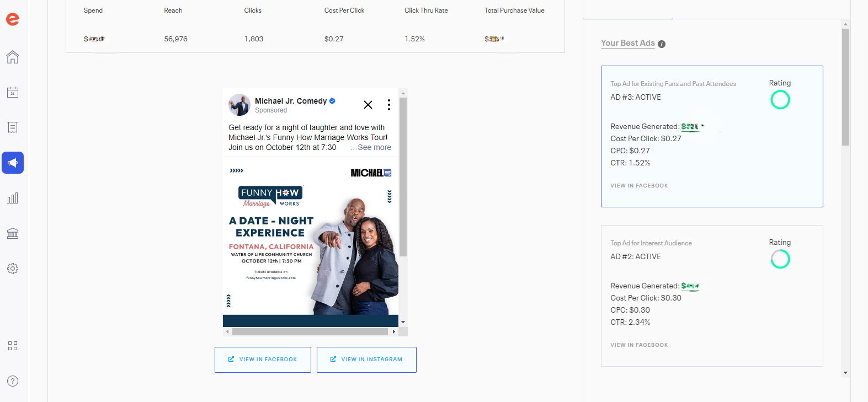Click the ad preview horizontal scrollbar
This screenshot has height=402, width=868.
pyautogui.click(x=310, y=332)
